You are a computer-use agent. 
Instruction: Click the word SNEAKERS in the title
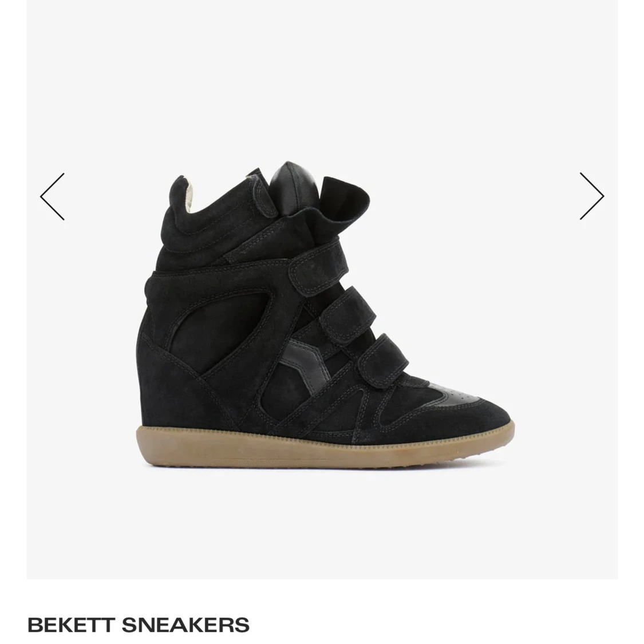pyautogui.click(x=185, y=625)
